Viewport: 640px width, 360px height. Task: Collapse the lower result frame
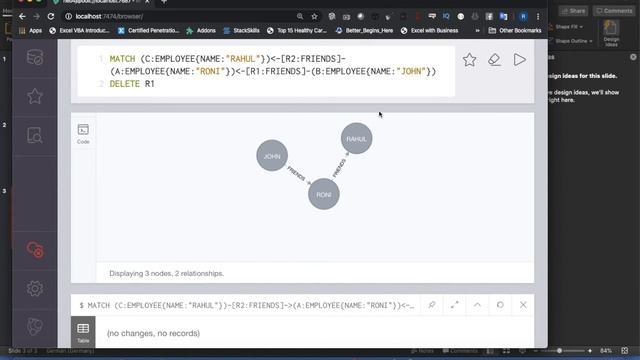[x=477, y=305]
